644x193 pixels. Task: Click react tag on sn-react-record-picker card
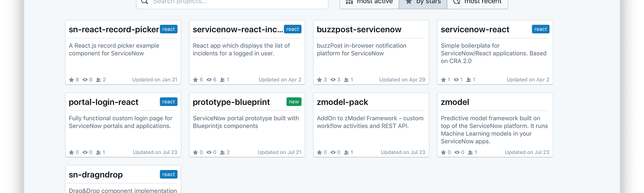click(x=169, y=29)
